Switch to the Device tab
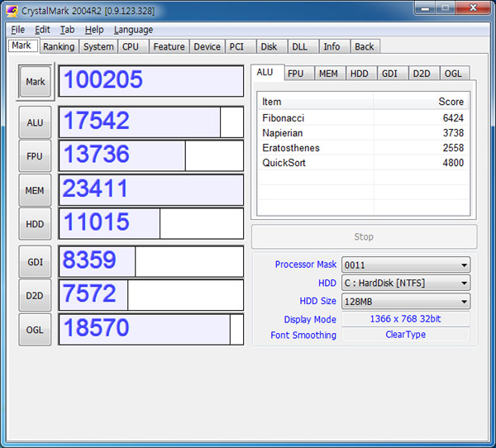The width and height of the screenshot is (496, 448). click(x=207, y=46)
